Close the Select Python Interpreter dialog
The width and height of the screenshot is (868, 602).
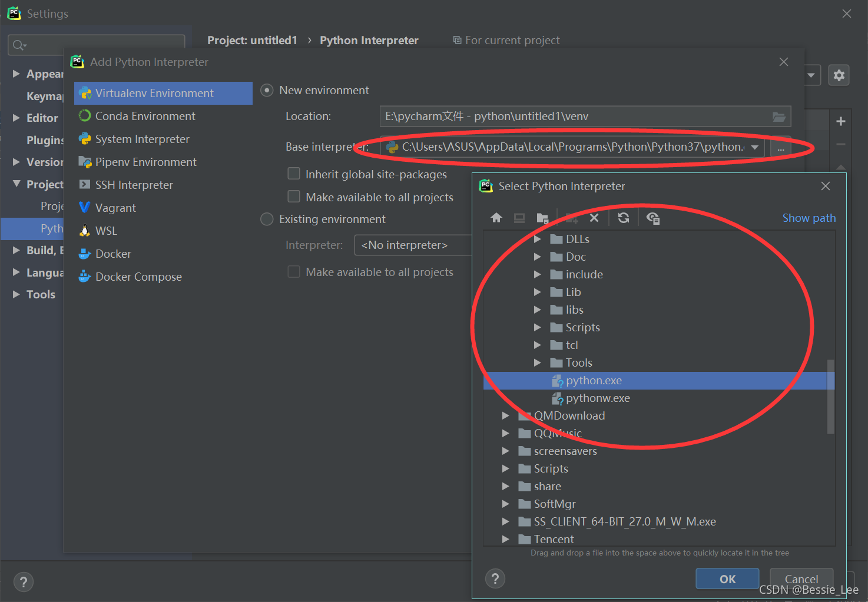[x=826, y=186]
